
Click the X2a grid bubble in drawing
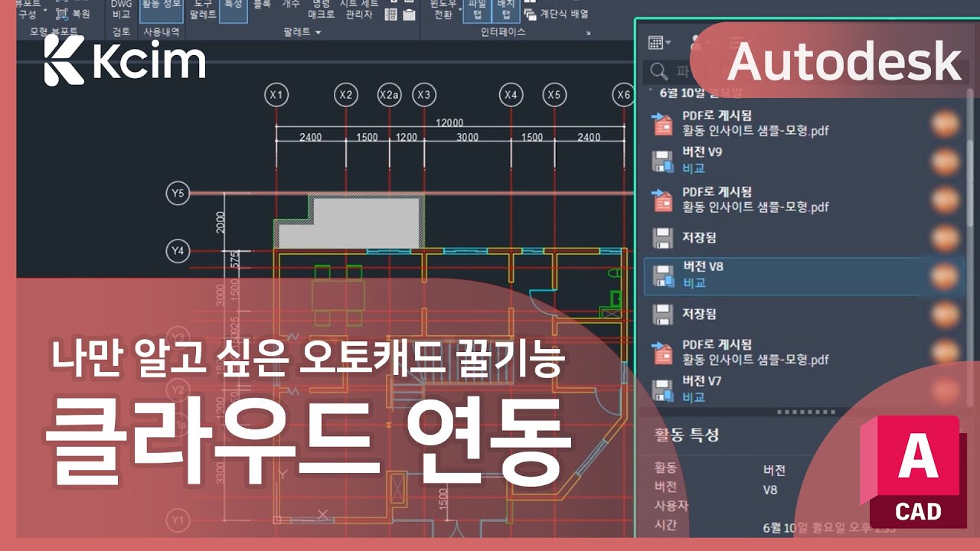pyautogui.click(x=390, y=95)
